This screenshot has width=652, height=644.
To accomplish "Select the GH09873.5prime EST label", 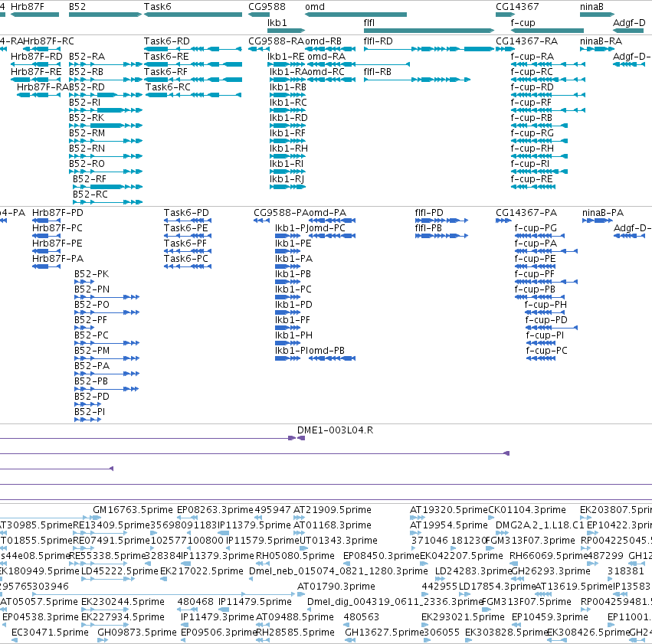I will [137, 633].
